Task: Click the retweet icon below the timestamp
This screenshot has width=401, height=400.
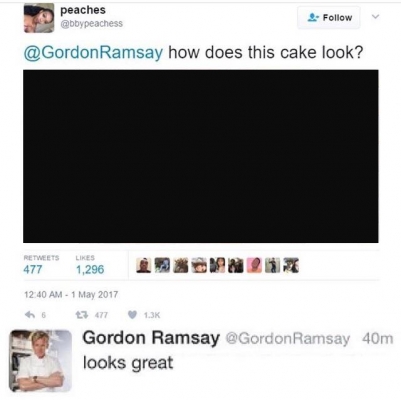Action: [x=81, y=315]
